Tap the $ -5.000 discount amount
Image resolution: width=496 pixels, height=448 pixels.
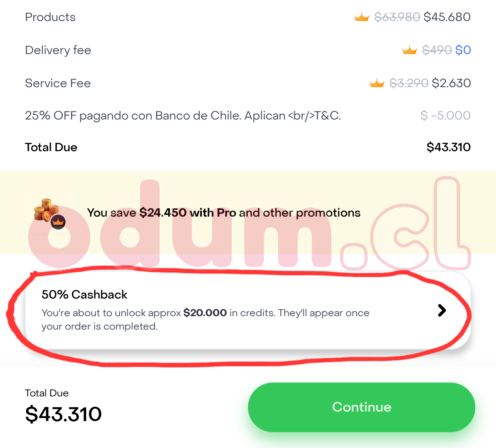click(x=445, y=116)
